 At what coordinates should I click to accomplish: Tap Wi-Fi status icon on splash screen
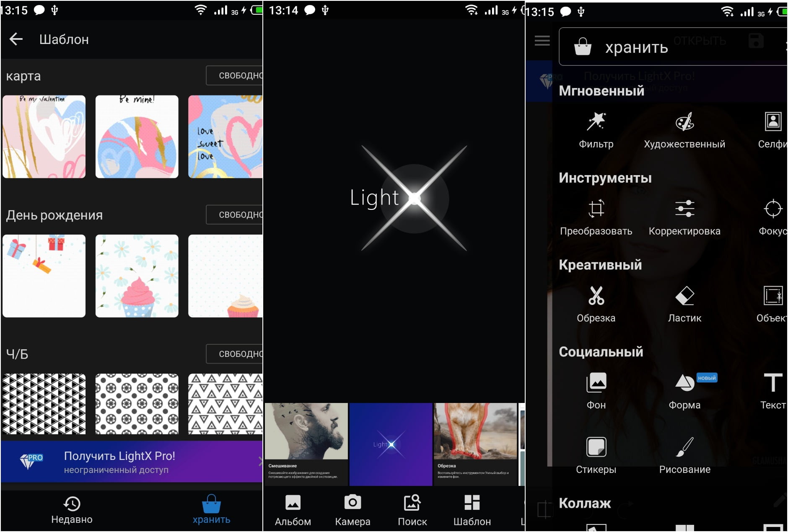click(472, 10)
